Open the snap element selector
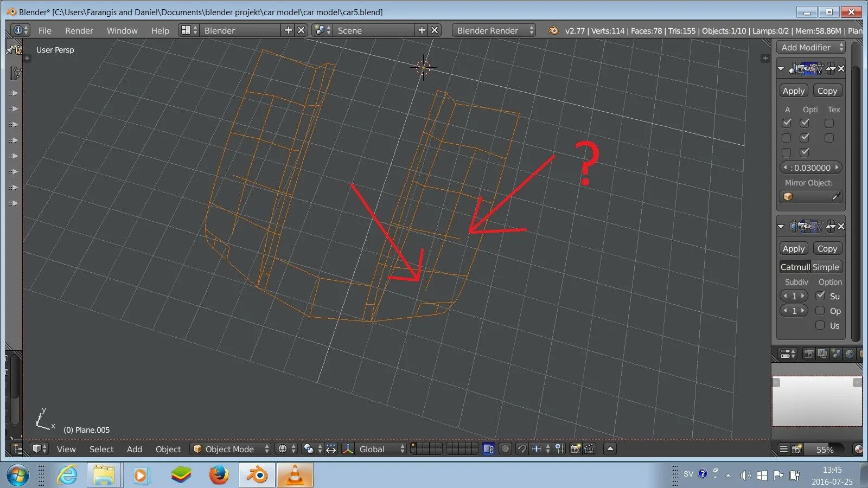Screen dimensions: 868x488 click(540, 449)
